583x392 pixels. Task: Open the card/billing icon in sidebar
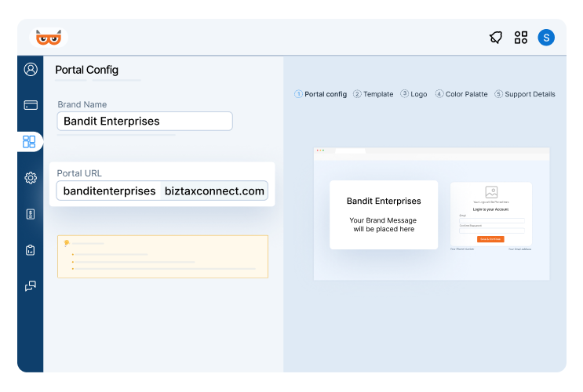click(31, 105)
